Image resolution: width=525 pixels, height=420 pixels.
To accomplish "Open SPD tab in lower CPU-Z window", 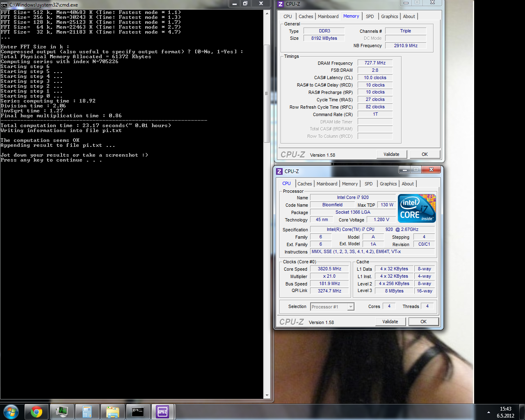I will [369, 184].
